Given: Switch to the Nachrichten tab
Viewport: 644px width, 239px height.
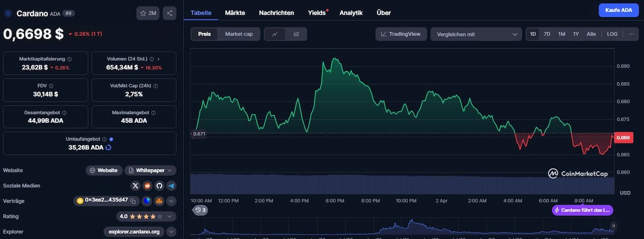Looking at the screenshot, I should click(276, 12).
